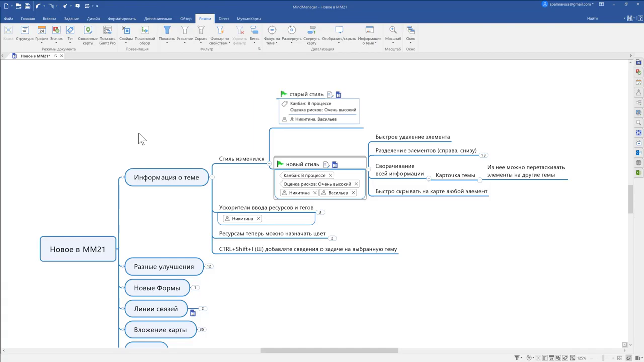Open Фокус на теме dropdown
This screenshot has width=644, height=362.
tap(272, 36)
